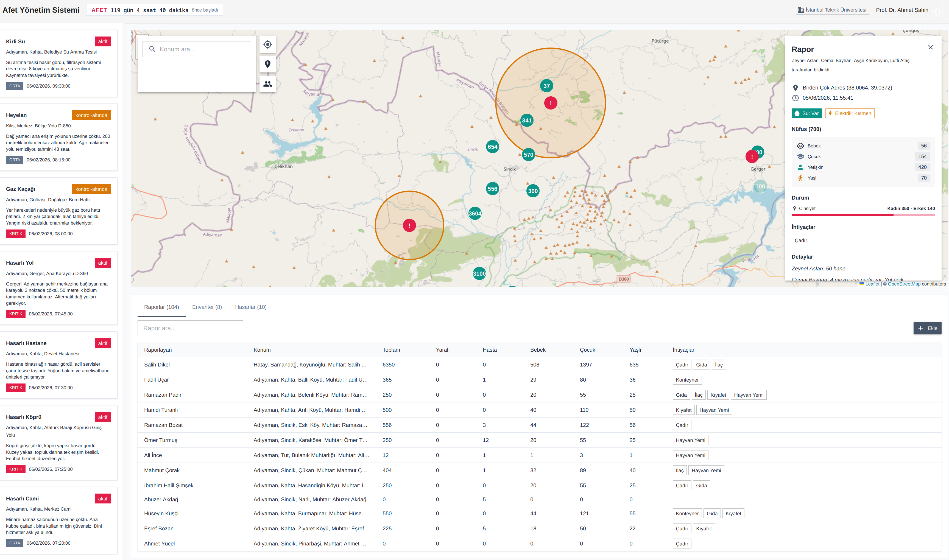Click the Su: Var status chip
949x560 pixels.
pyautogui.click(x=807, y=113)
